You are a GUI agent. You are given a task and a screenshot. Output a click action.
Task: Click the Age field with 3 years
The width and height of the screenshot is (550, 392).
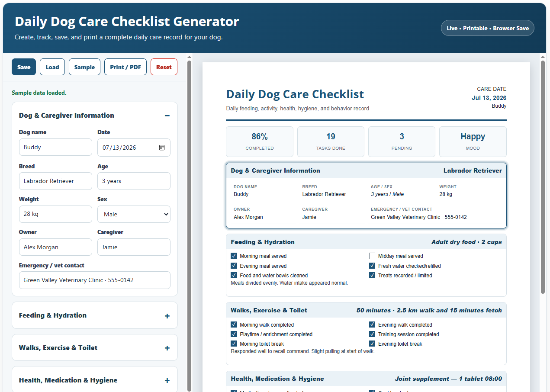coord(134,181)
